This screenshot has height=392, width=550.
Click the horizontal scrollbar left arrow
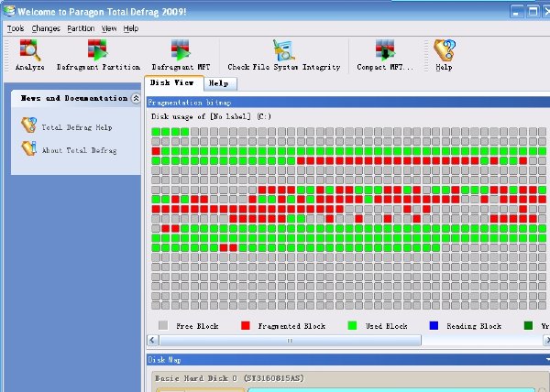point(152,340)
